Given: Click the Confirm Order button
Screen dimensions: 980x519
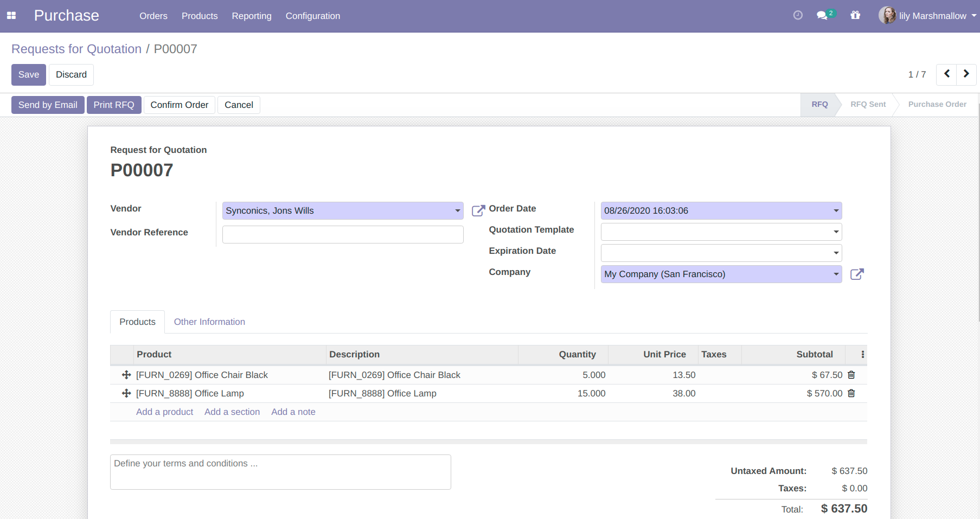Looking at the screenshot, I should (179, 105).
